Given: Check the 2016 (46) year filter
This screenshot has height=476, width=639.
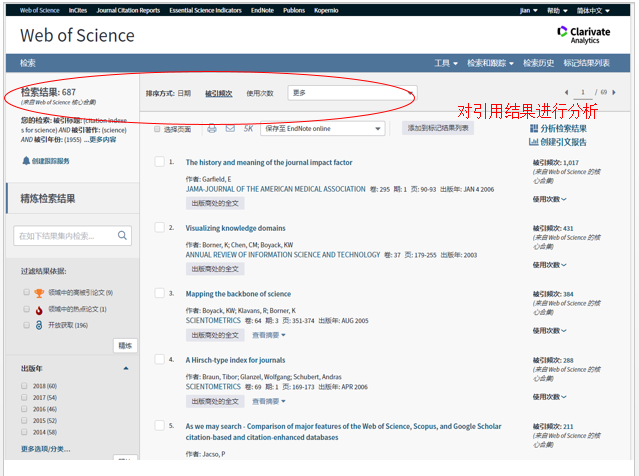Looking at the screenshot, I should pos(24,409).
